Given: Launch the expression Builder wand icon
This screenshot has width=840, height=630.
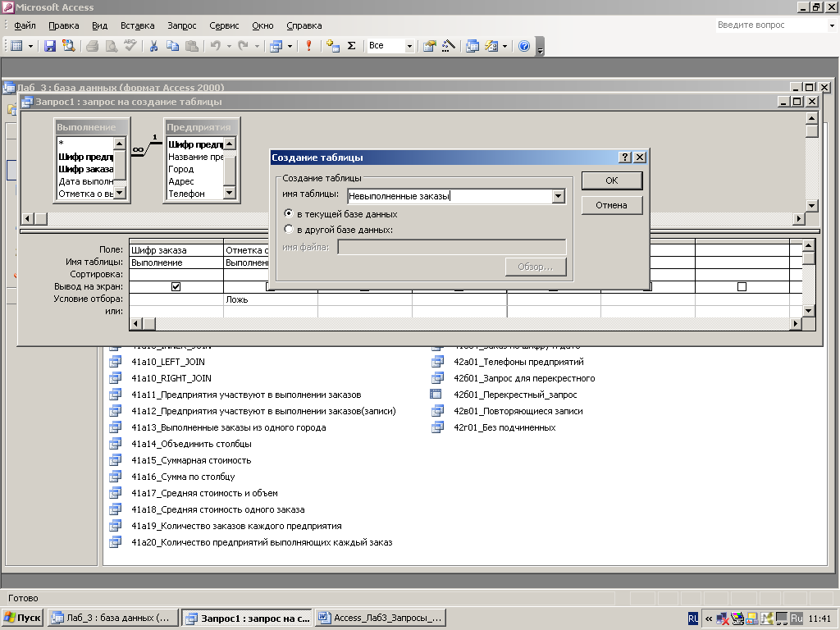Looking at the screenshot, I should pyautogui.click(x=449, y=46).
